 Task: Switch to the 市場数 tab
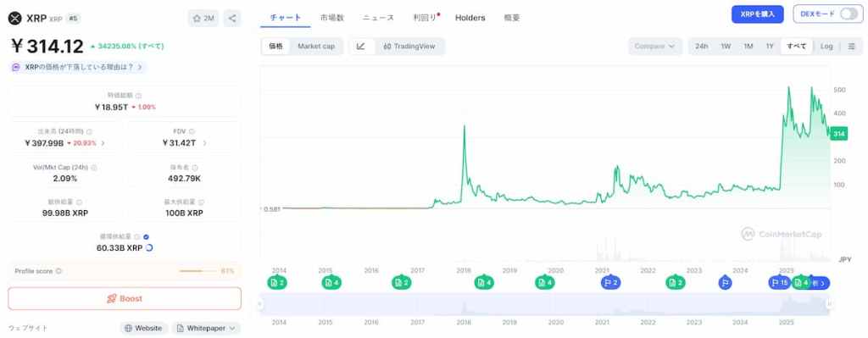pos(331,17)
